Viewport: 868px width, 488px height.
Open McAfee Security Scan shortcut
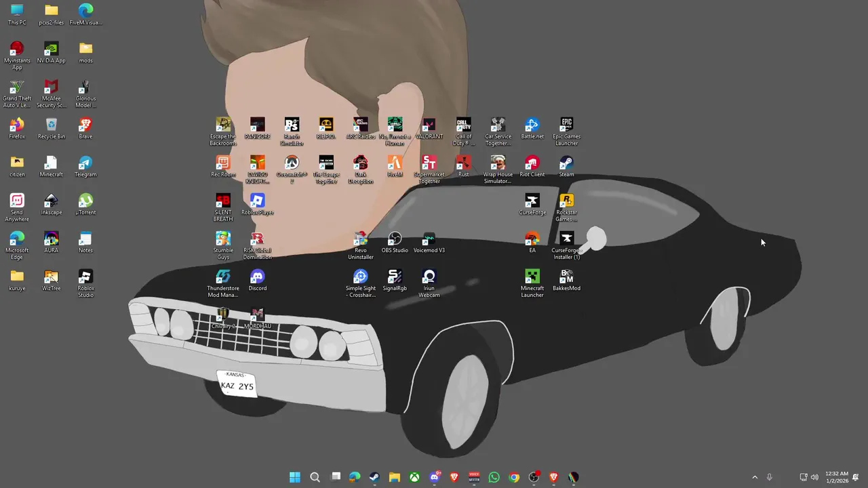point(52,94)
